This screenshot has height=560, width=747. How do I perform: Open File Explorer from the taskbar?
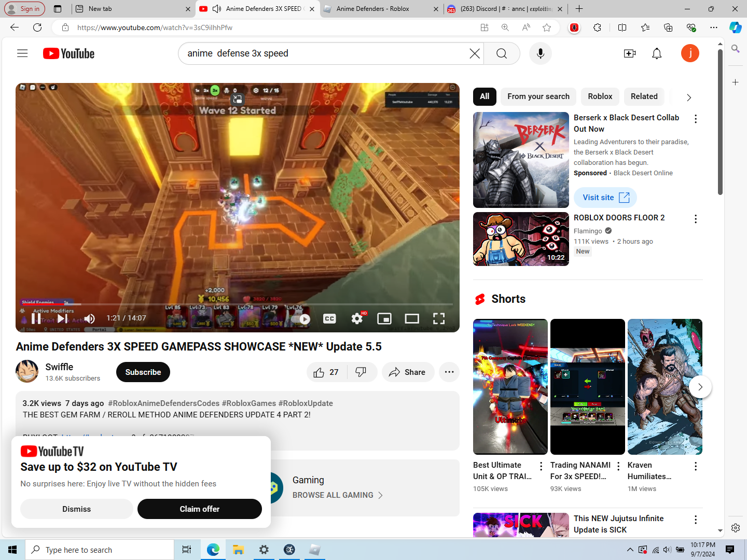tap(238, 550)
